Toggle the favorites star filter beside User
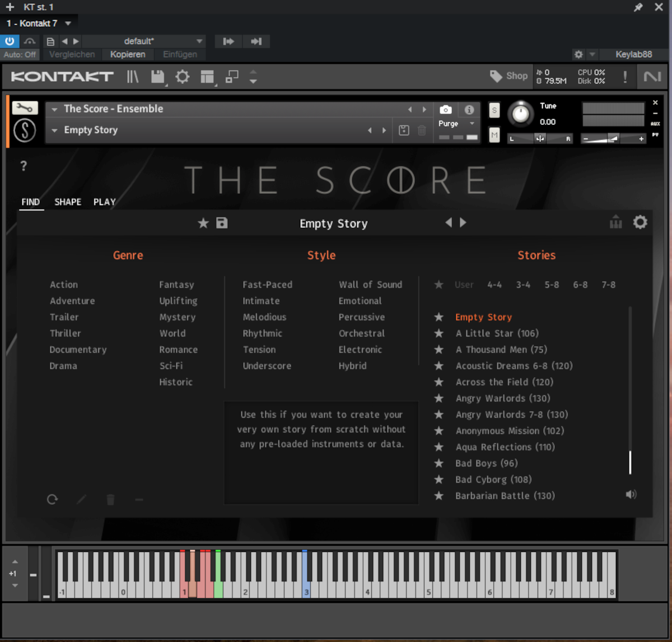This screenshot has width=672, height=642. tap(439, 285)
